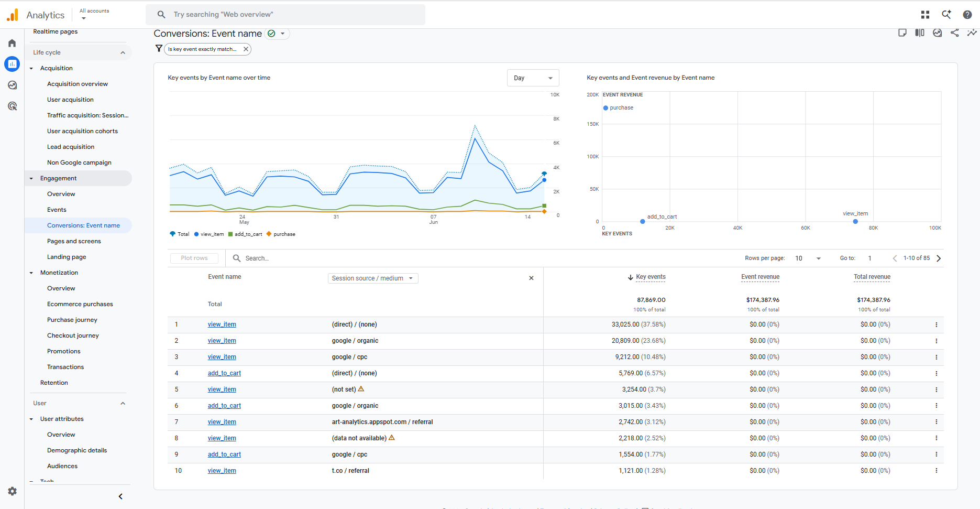
Task: Click the add_to_cart point on scatter chart
Action: tap(643, 221)
